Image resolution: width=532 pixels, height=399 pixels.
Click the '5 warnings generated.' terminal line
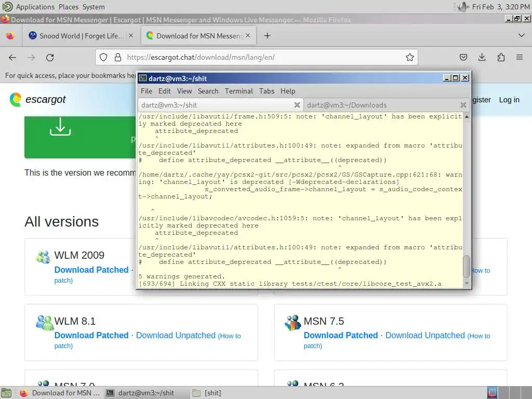tap(181, 276)
